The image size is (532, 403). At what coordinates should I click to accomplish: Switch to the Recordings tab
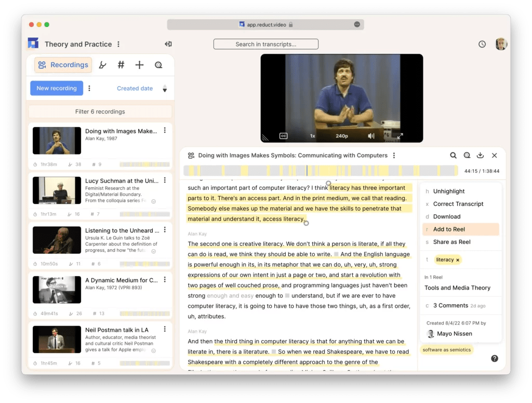click(x=62, y=64)
